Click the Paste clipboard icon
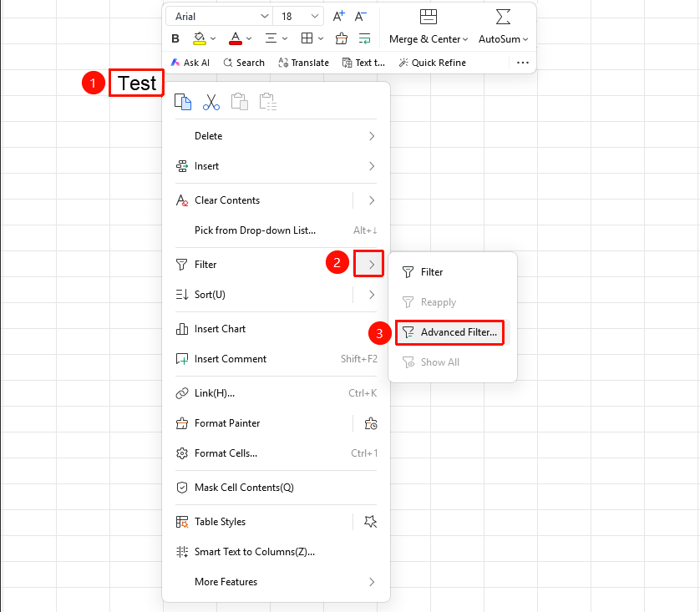Viewport: 700px width, 612px height. click(x=239, y=102)
